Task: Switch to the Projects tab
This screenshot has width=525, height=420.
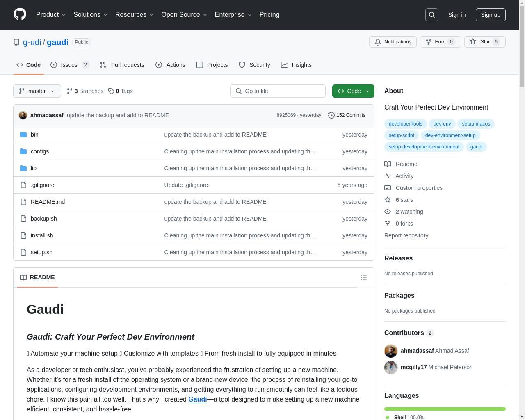Action: point(212,65)
